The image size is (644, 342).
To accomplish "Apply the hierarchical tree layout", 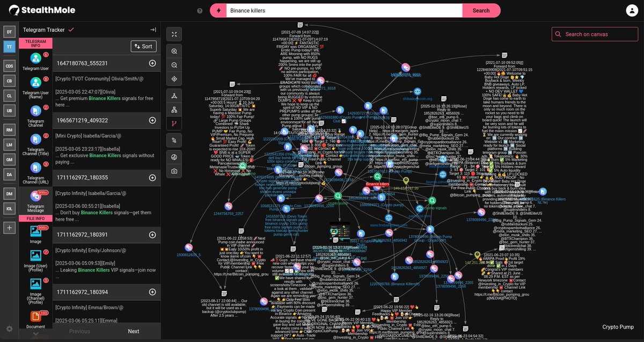I will pyautogui.click(x=174, y=110).
